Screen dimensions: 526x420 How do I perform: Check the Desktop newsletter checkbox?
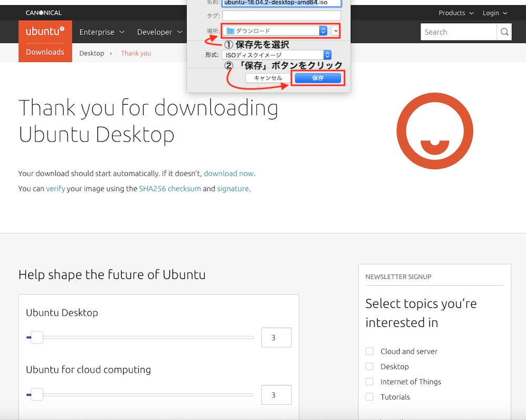point(369,366)
